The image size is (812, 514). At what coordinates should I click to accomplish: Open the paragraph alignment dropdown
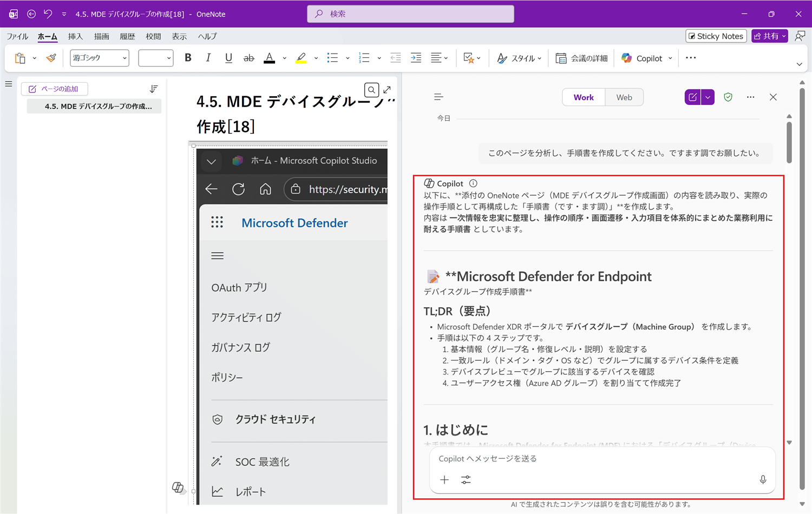point(439,58)
